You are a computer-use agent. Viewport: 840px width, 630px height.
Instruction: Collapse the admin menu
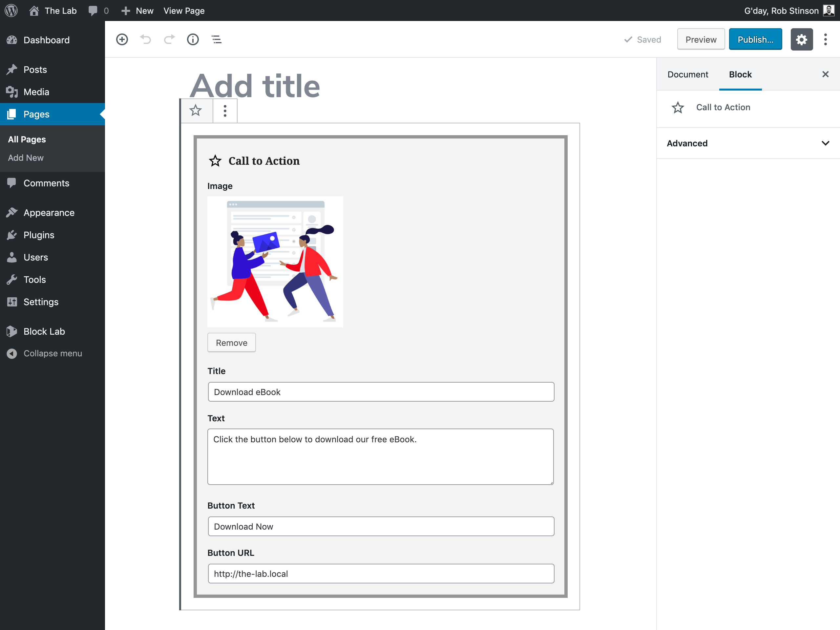[x=52, y=353]
